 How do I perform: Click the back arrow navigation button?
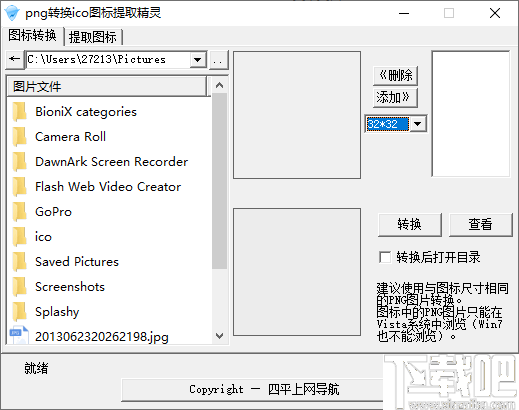point(15,60)
